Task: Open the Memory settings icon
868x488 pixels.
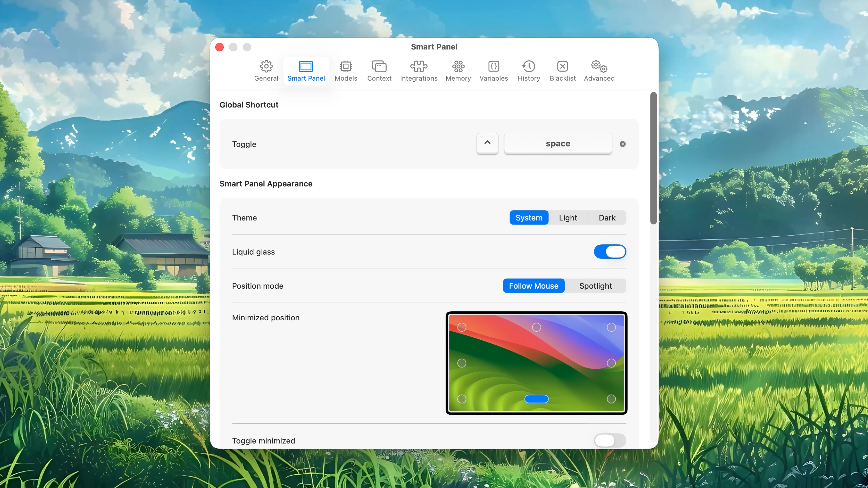Action: (x=458, y=66)
